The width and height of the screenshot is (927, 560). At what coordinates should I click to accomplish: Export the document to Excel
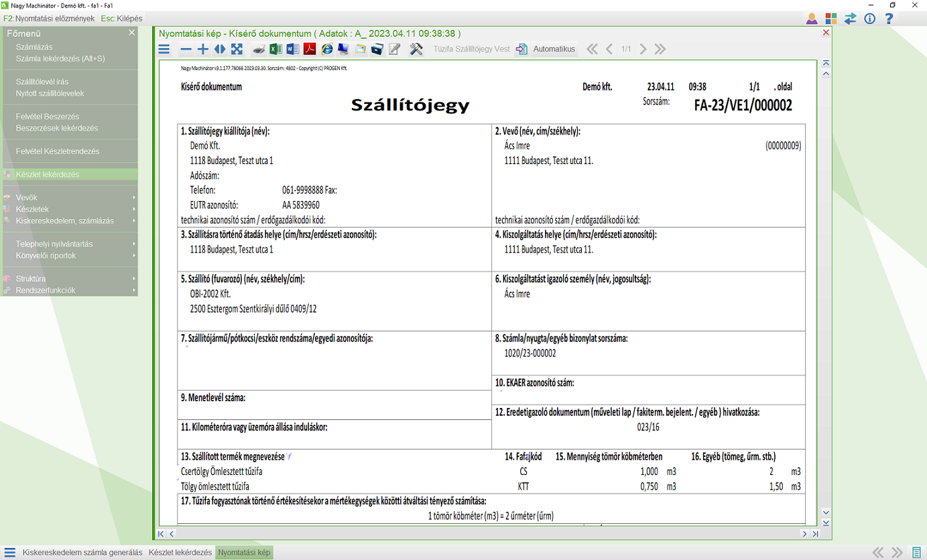click(x=275, y=49)
